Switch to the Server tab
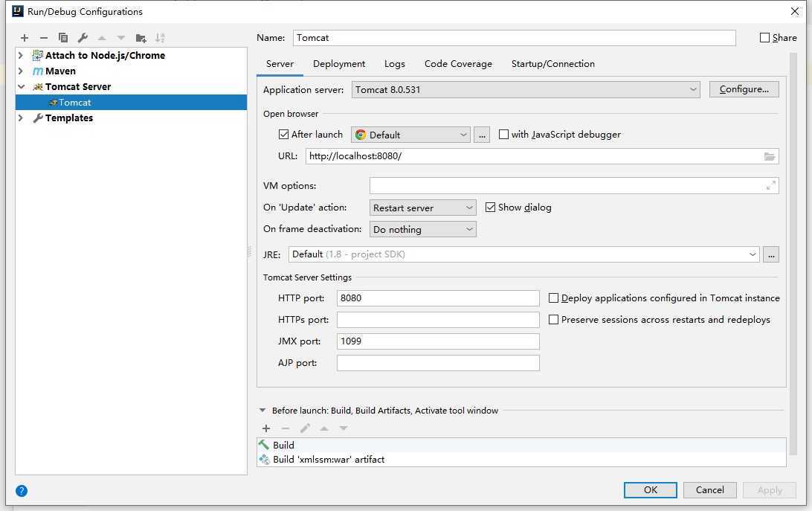812x511 pixels. [x=280, y=64]
